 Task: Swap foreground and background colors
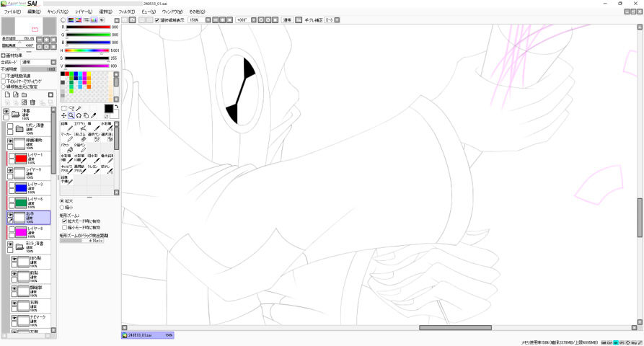(117, 107)
